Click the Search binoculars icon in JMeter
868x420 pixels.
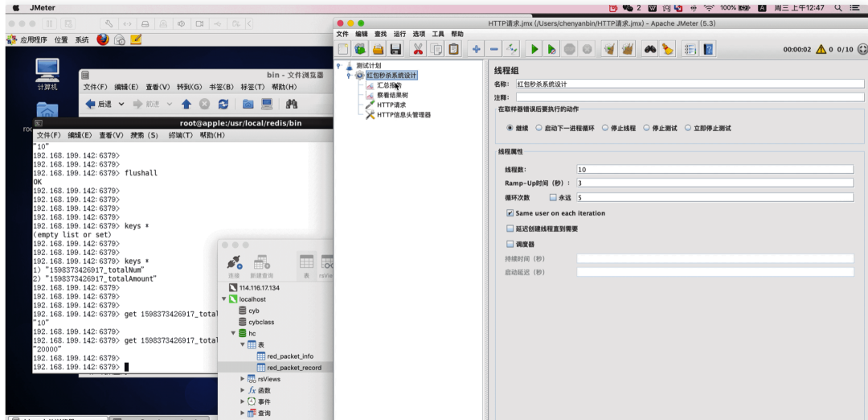650,49
